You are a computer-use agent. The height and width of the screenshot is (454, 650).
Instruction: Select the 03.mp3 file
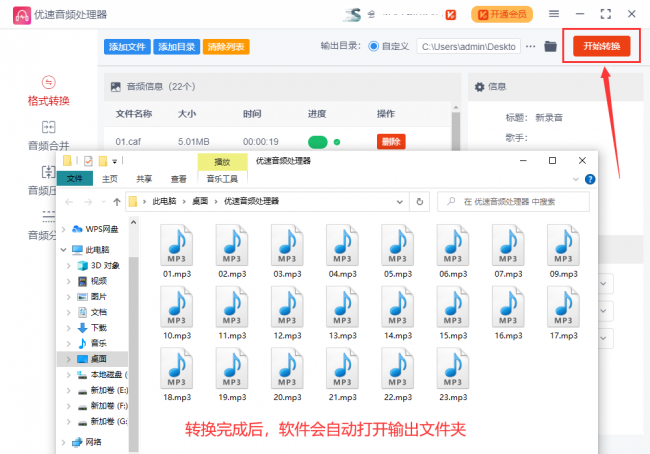(287, 252)
